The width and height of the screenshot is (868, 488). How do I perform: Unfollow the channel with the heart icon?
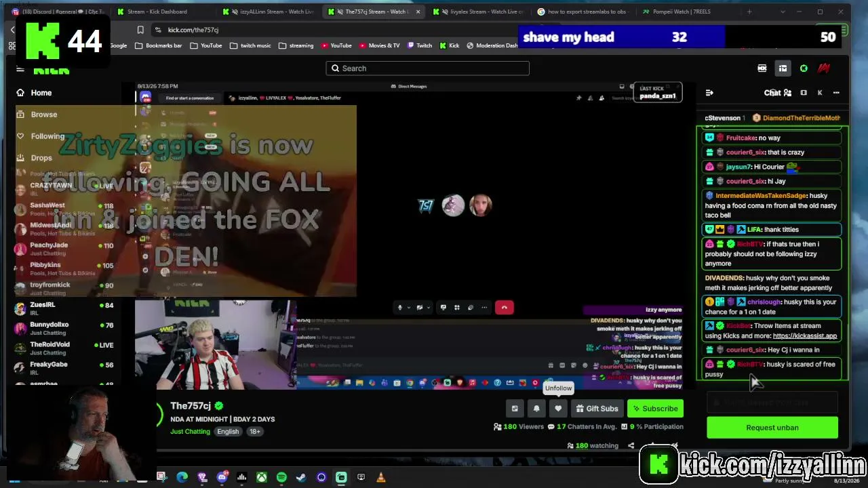(x=558, y=409)
